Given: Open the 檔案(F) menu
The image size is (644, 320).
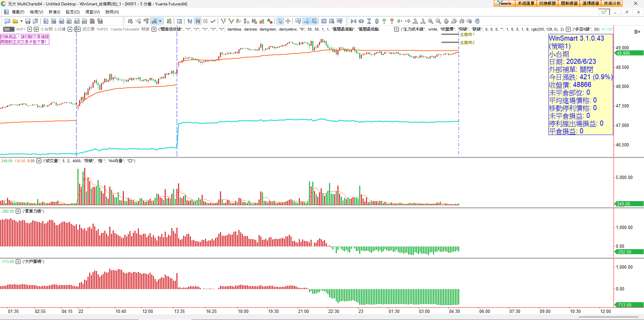Looking at the screenshot, I should [18, 12].
